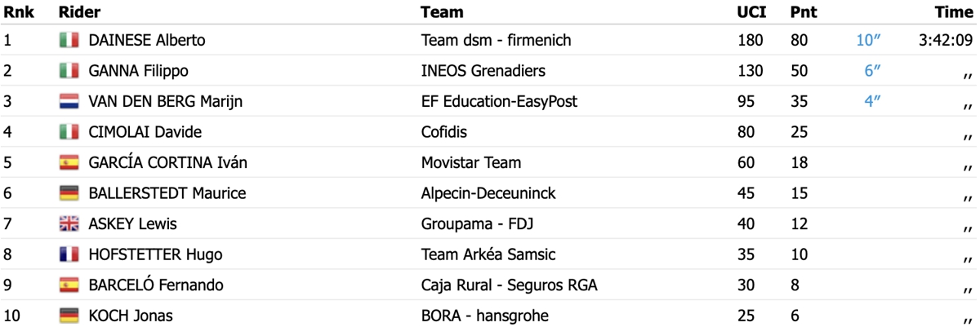Viewport: 980px width, 327px height.
Task: Click the 10″ bonus seconds value
Action: coord(865,40)
